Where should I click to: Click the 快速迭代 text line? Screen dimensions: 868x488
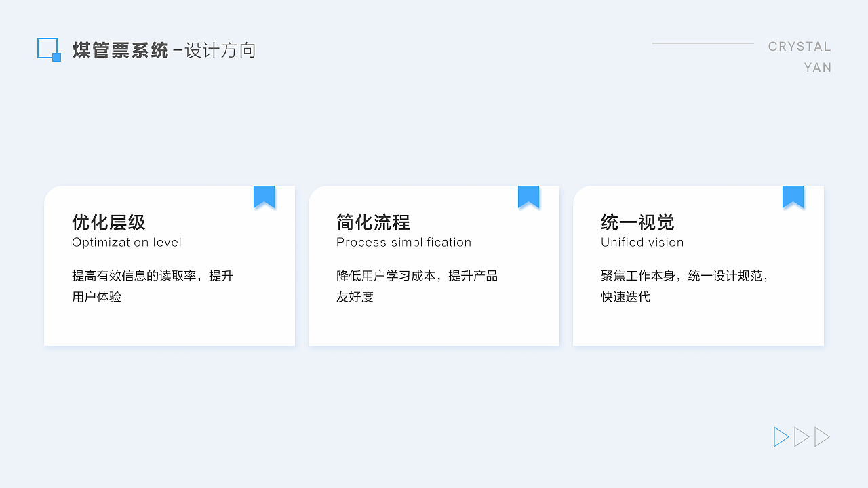(x=626, y=297)
